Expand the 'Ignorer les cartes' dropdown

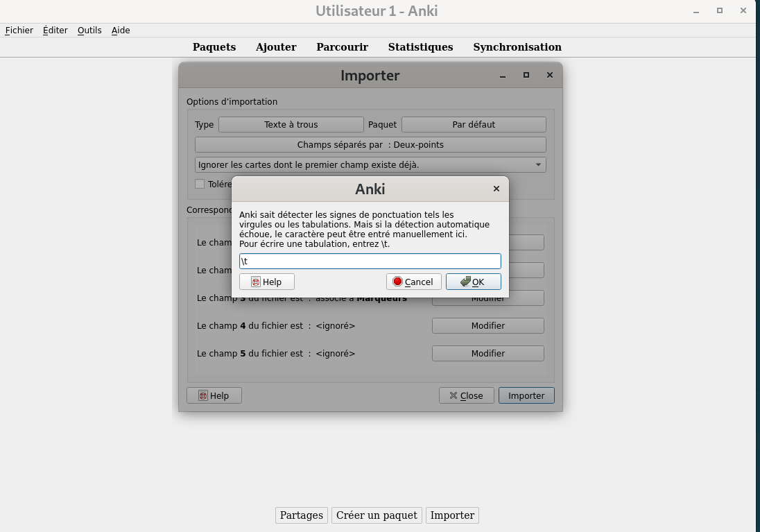[x=538, y=165]
